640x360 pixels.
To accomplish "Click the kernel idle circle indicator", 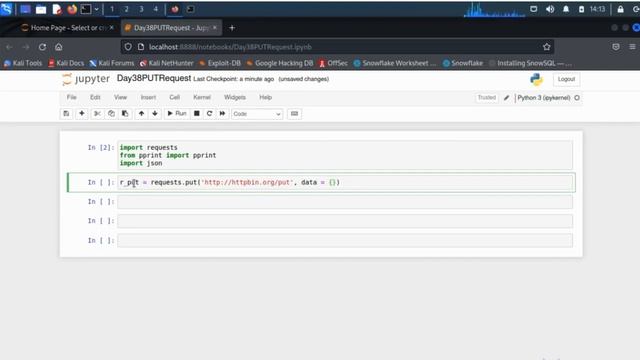I will point(577,98).
